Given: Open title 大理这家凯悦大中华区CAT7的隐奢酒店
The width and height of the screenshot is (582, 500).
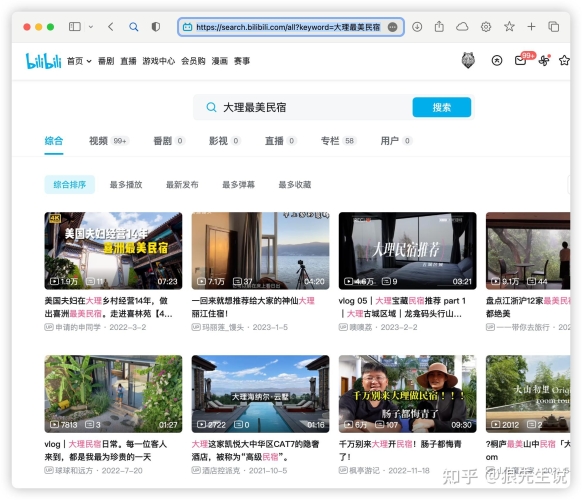Looking at the screenshot, I should tap(255, 451).
